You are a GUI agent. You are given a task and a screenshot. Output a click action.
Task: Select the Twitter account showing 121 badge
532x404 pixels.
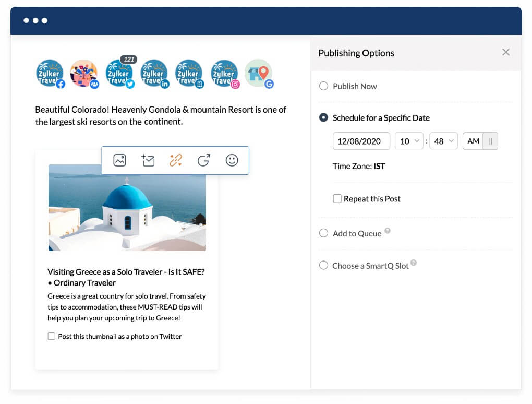(119, 74)
